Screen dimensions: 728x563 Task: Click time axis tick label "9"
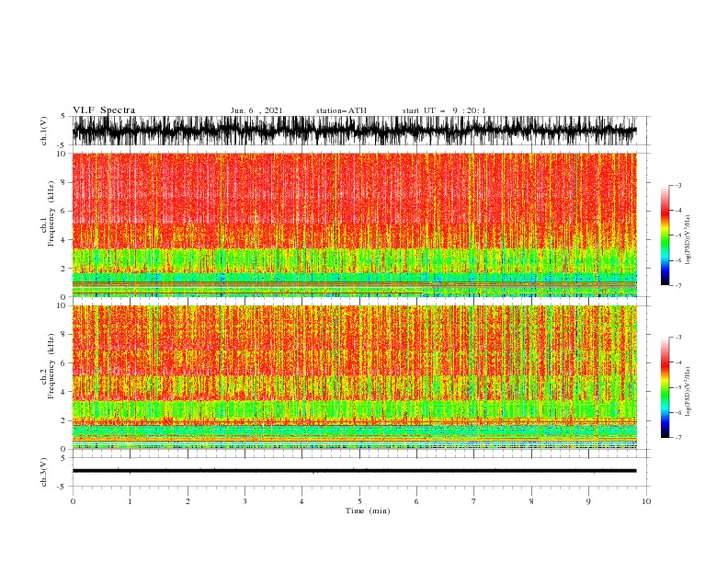click(x=588, y=501)
